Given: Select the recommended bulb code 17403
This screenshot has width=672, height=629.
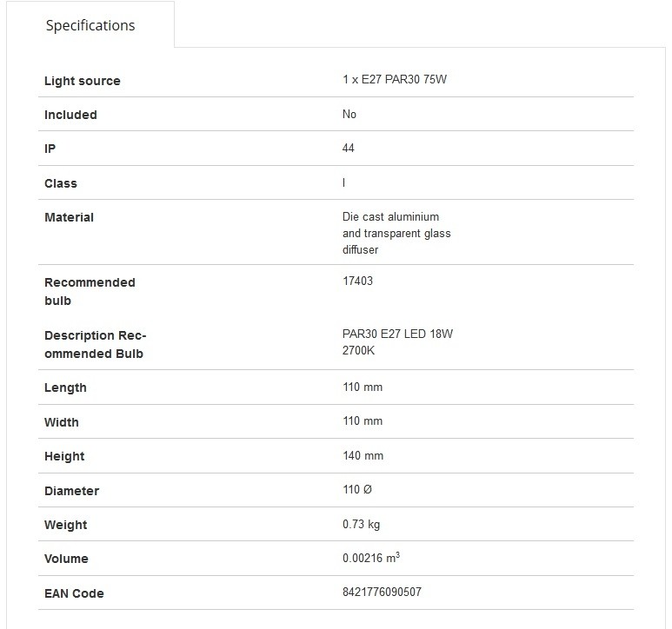Looking at the screenshot, I should (357, 281).
